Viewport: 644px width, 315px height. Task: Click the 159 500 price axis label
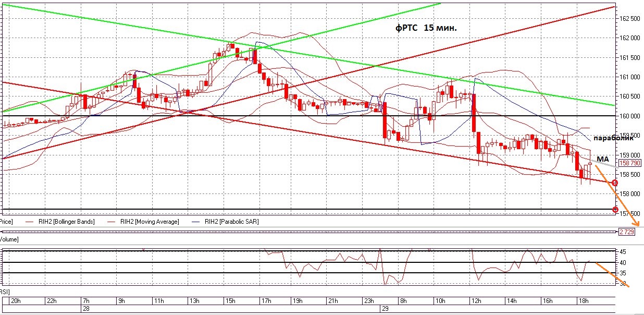[629, 136]
